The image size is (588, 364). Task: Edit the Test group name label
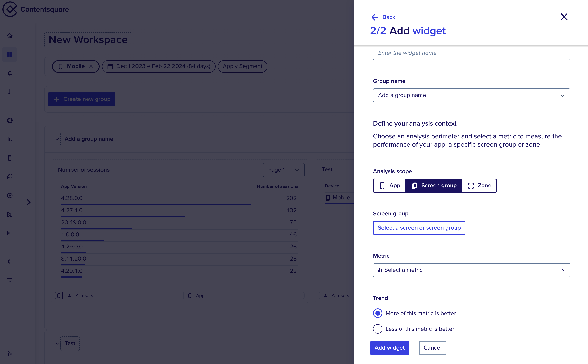click(70, 343)
